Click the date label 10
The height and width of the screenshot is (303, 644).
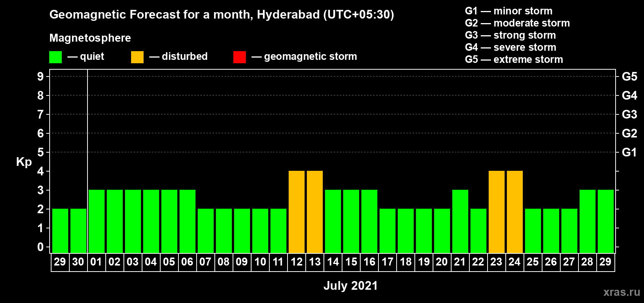260,262
